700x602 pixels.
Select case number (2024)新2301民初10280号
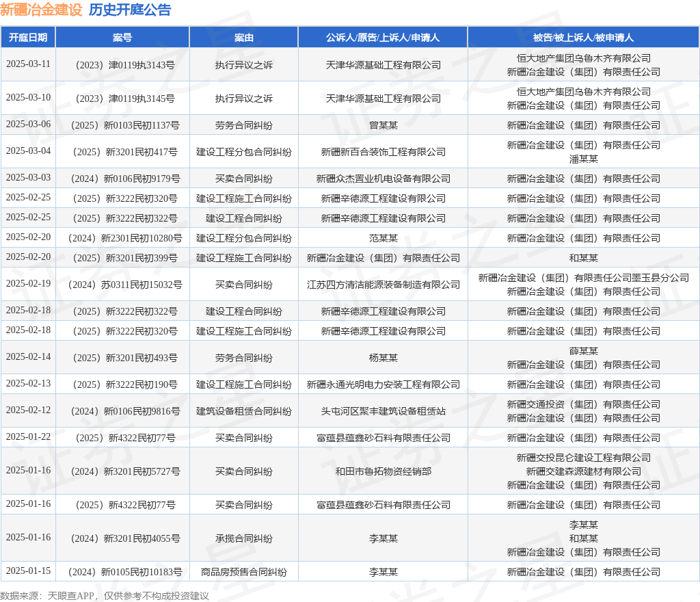pos(125,239)
